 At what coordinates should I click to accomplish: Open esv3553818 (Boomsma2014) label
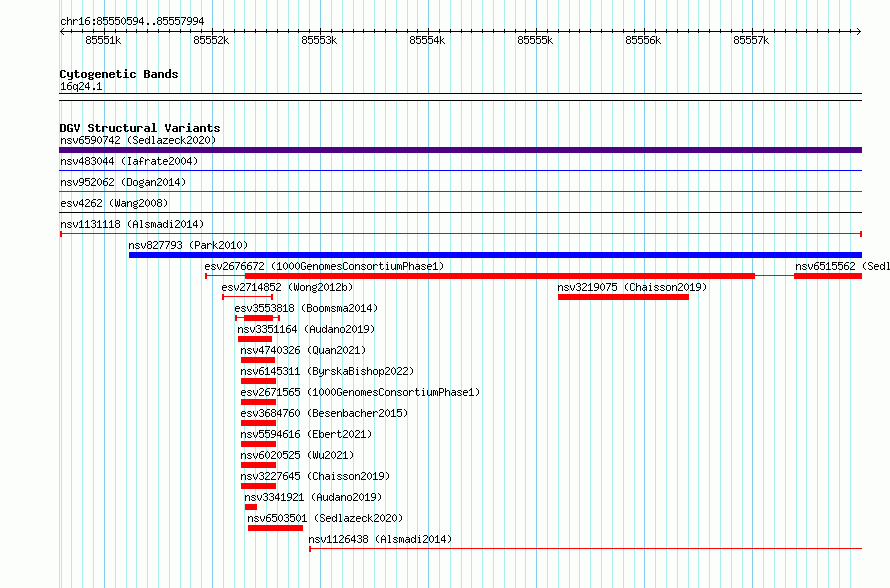[x=306, y=308]
